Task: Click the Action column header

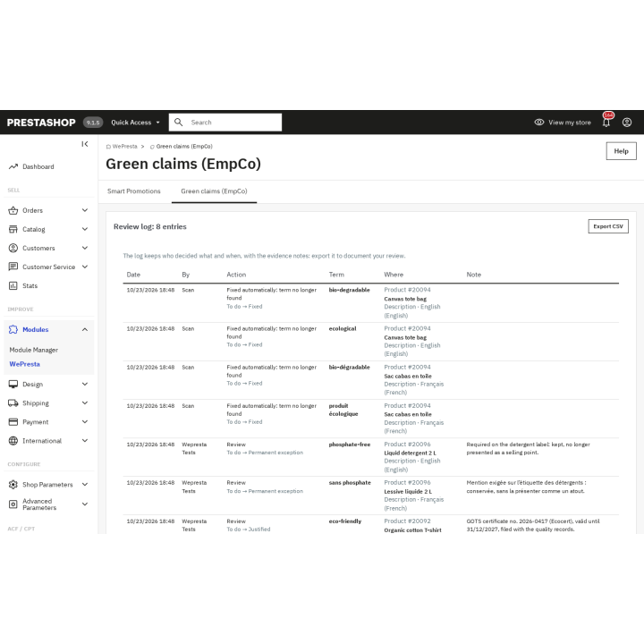Action: coord(236,275)
